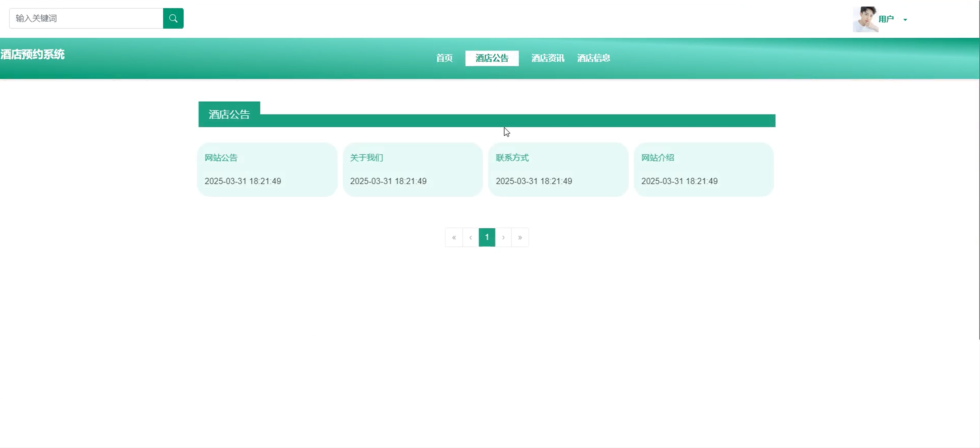The height and width of the screenshot is (448, 980).
Task: Click the user avatar picture
Action: (865, 19)
